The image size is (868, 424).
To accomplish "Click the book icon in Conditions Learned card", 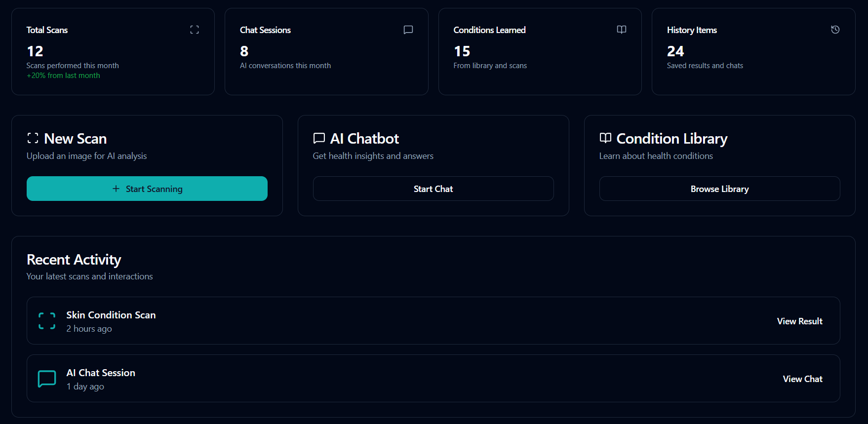I will (x=622, y=30).
